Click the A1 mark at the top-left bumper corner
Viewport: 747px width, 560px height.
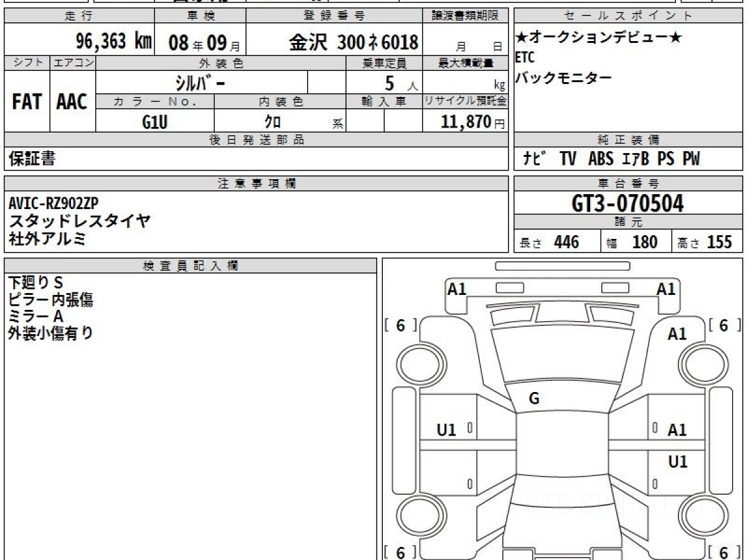coord(457,289)
